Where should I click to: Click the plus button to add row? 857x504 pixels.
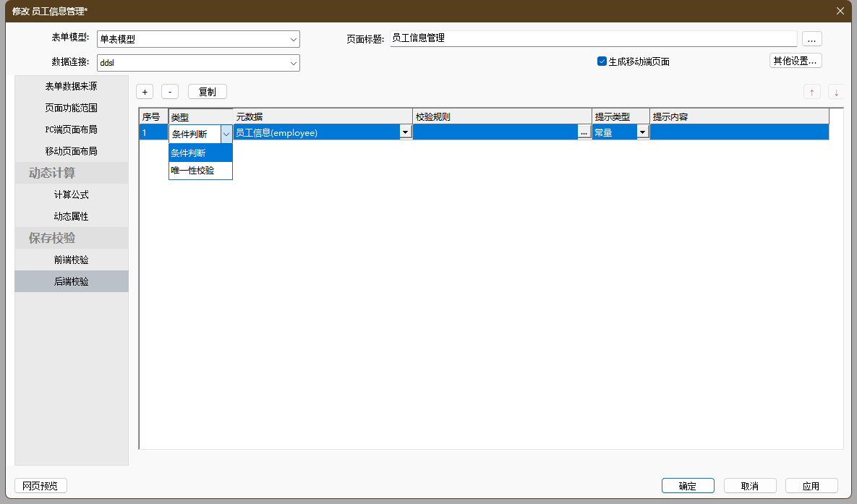[x=145, y=92]
